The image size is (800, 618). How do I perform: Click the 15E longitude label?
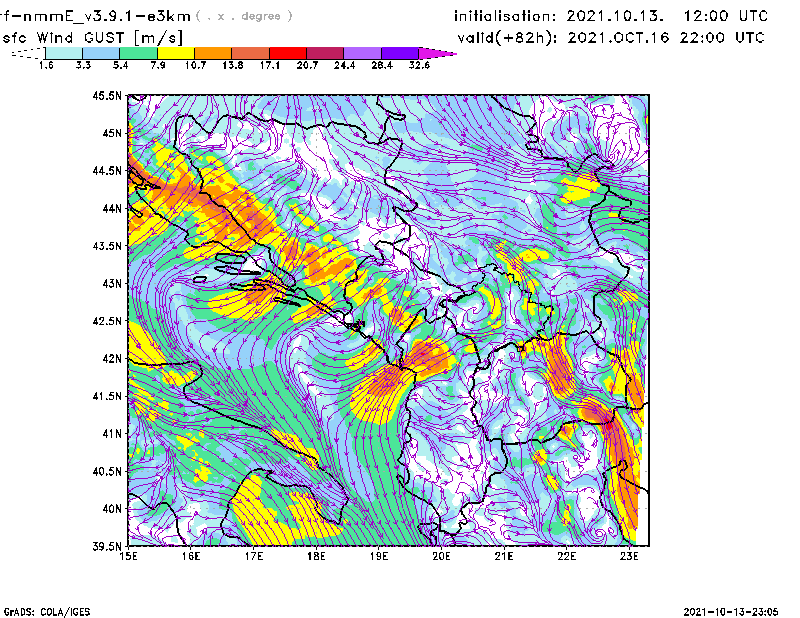(x=128, y=556)
